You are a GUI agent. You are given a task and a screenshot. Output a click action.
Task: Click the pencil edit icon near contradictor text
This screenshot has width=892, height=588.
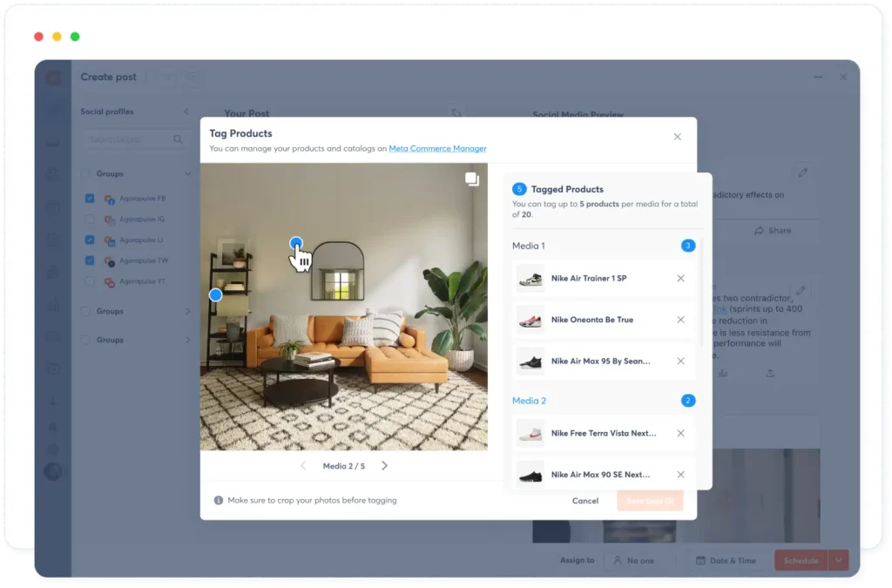tap(801, 291)
